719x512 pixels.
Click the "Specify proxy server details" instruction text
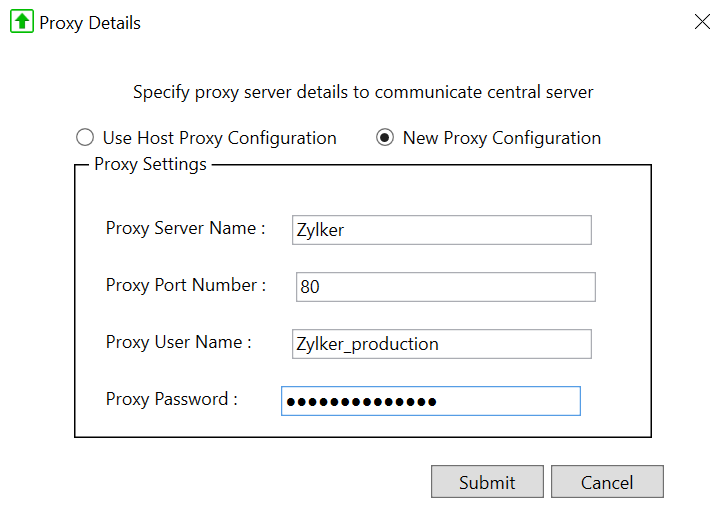pos(363,92)
